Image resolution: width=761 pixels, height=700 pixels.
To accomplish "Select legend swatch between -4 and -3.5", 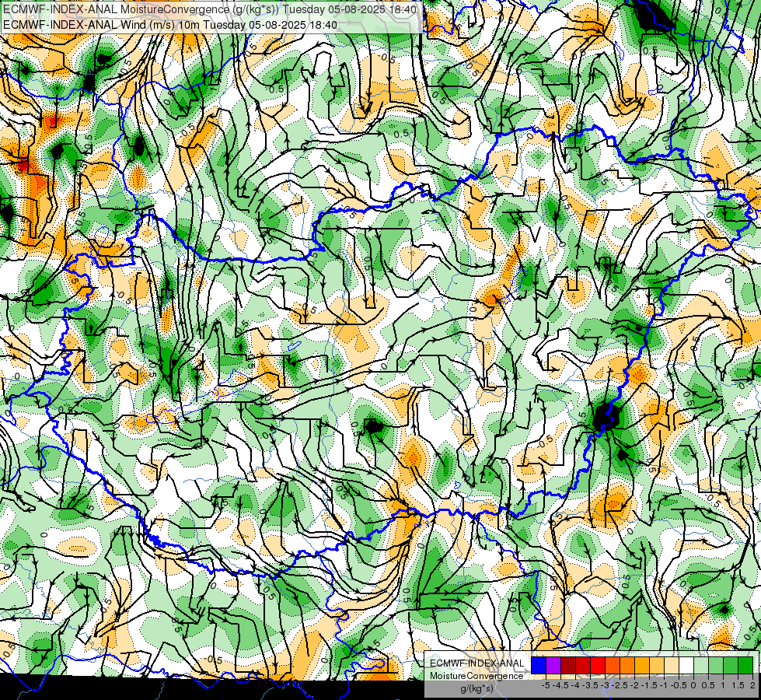I will (583, 666).
